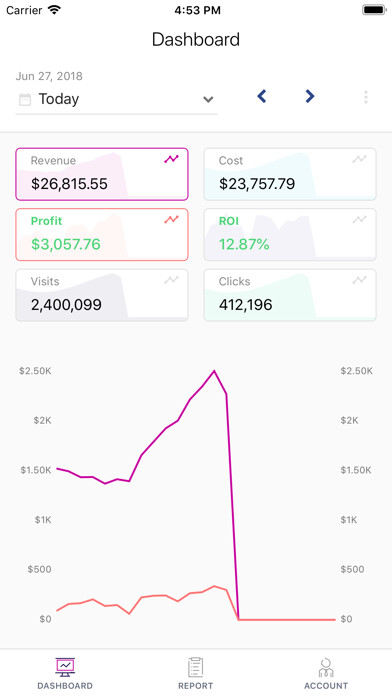Viewport: 392px width, 696px height.
Task: Enable the Clicks chart line icon
Action: tap(360, 280)
